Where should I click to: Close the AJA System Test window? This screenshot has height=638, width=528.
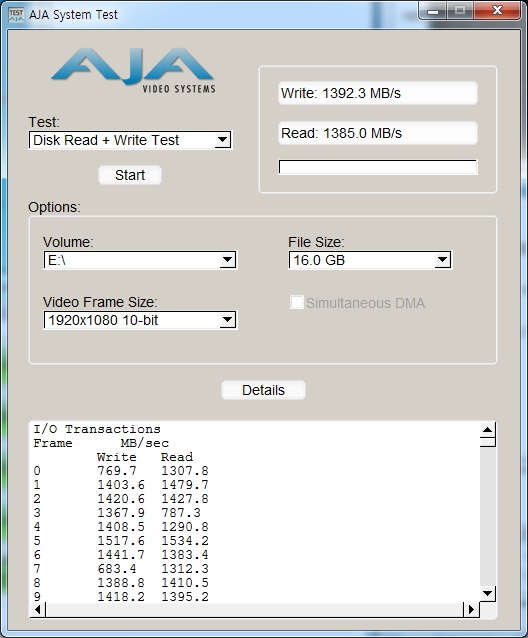point(497,10)
